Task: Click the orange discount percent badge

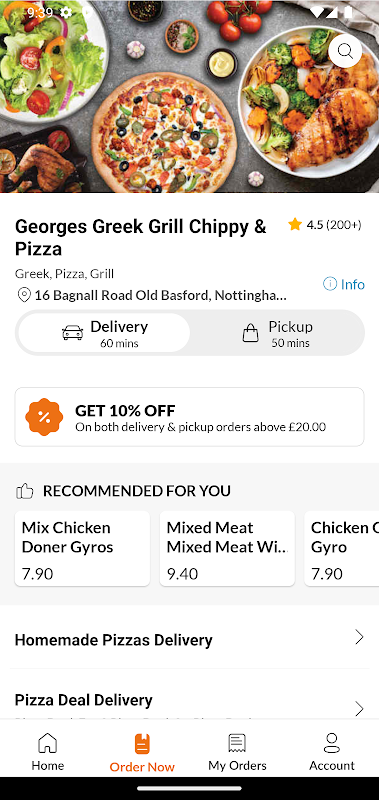Action: pyautogui.click(x=44, y=417)
